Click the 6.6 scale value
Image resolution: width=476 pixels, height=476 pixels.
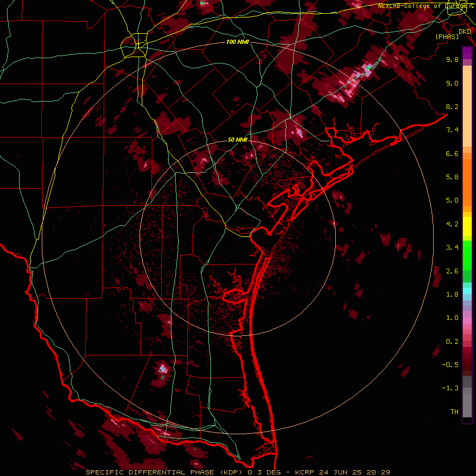pyautogui.click(x=452, y=153)
